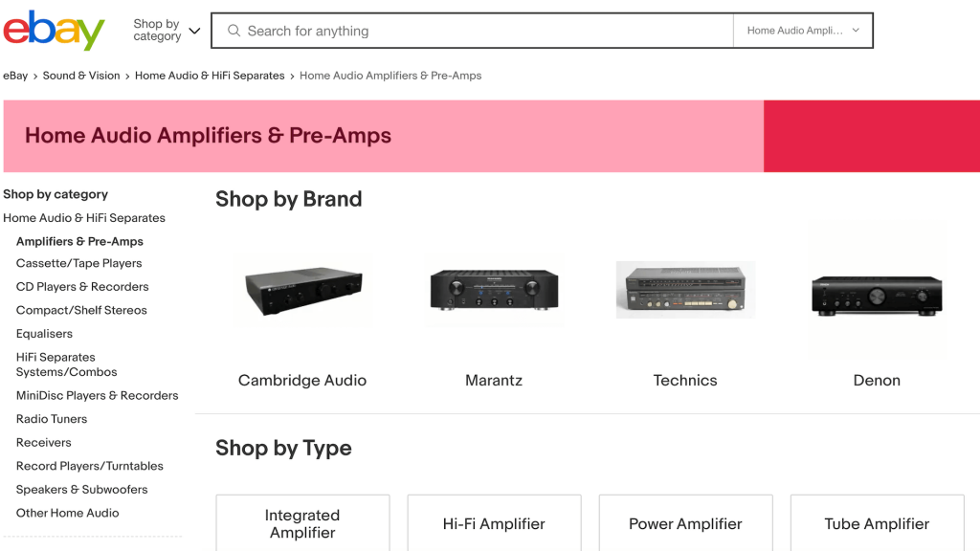Choose the Power Amplifier type

pyautogui.click(x=685, y=523)
